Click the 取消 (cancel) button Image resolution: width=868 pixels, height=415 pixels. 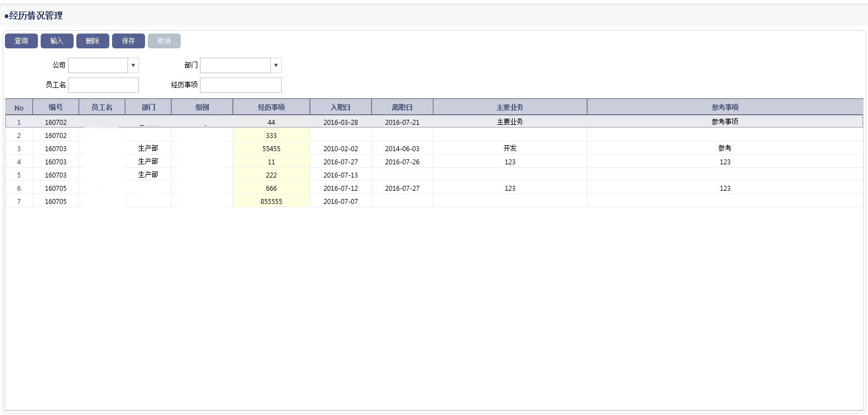coord(164,41)
